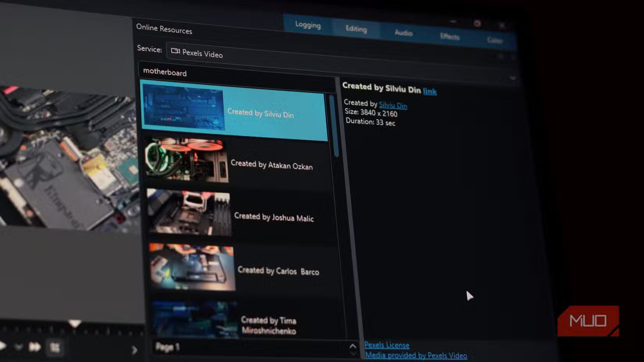Open the play options dropdown arrow
Image resolution: width=644 pixels, height=362 pixels.
pyautogui.click(x=18, y=346)
